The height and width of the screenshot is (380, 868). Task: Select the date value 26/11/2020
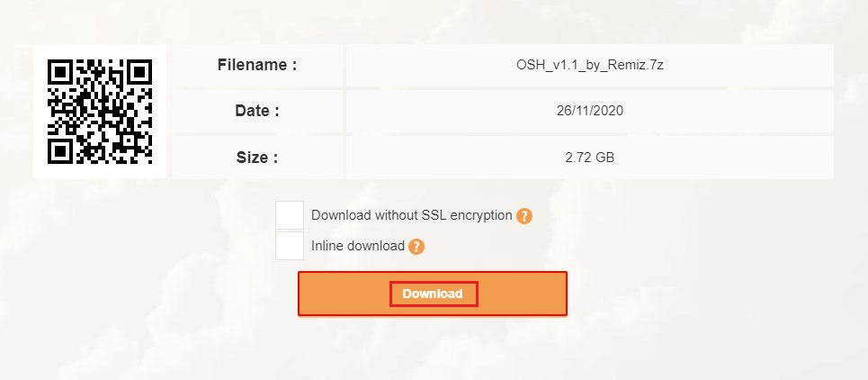click(x=590, y=111)
